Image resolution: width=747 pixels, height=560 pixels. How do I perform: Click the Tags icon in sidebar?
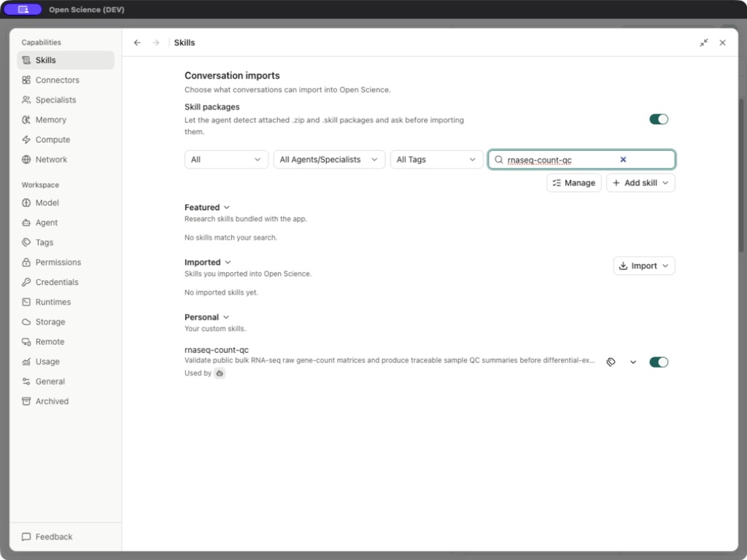click(x=26, y=242)
